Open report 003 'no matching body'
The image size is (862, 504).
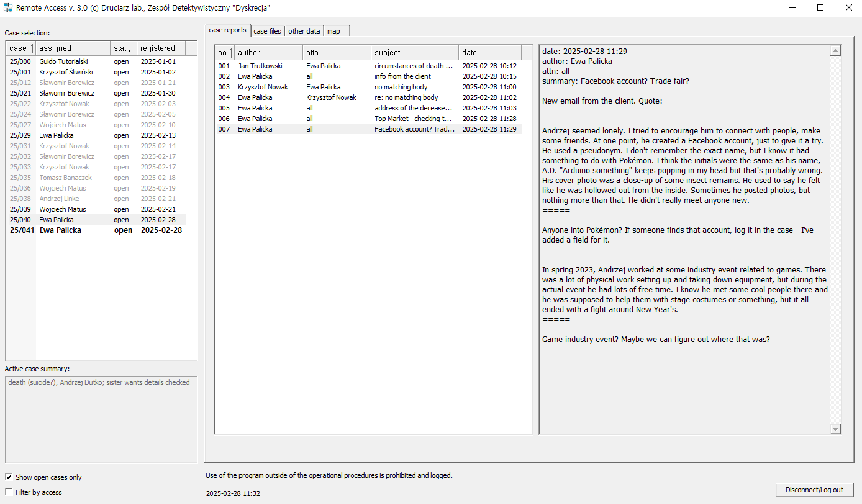(368, 87)
